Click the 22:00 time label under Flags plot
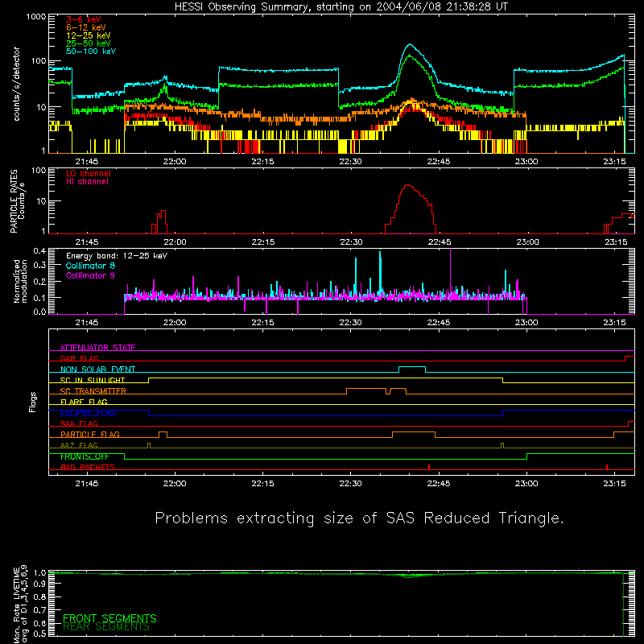Image resolution: width=644 pixels, height=644 pixels. [x=175, y=484]
